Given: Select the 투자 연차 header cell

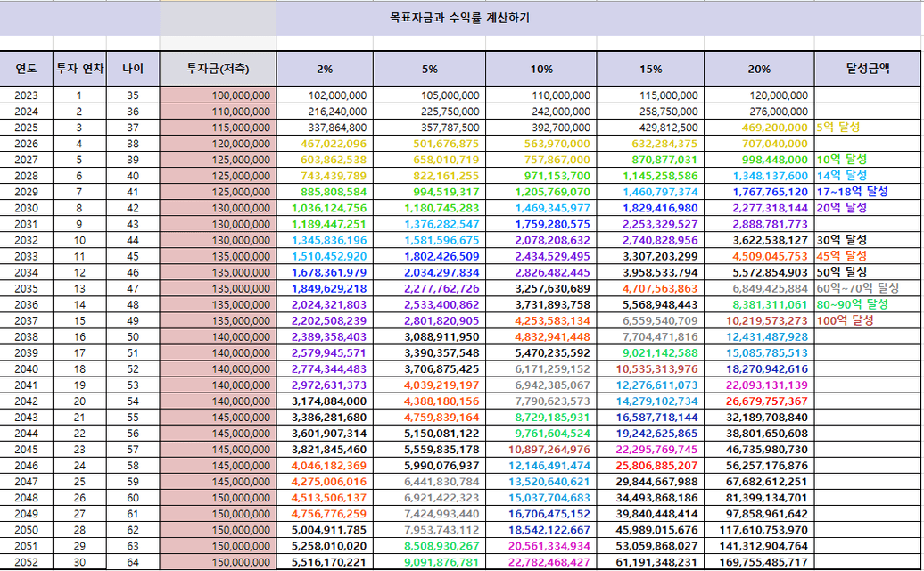Looking at the screenshot, I should [x=79, y=69].
